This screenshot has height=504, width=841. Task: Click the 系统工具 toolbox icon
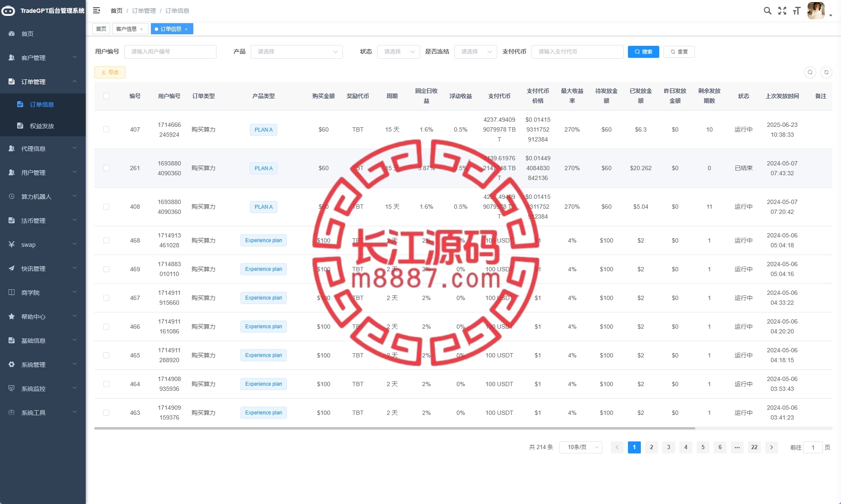coord(12,412)
